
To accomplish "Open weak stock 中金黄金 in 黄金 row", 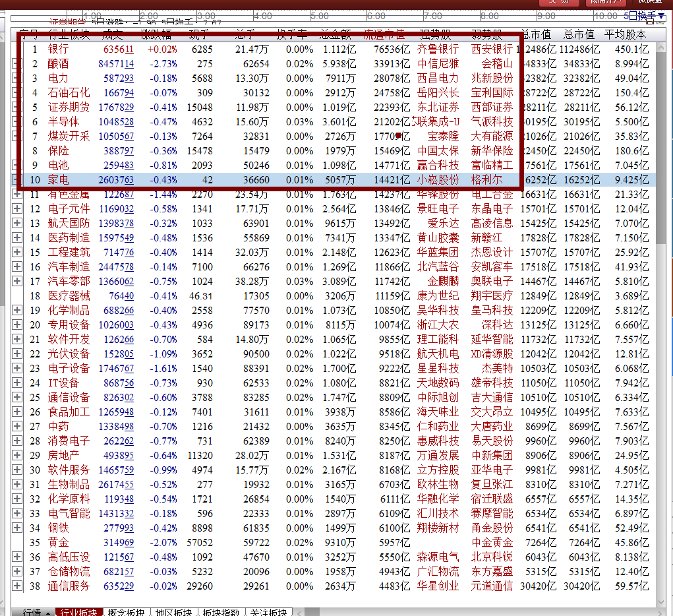I will [x=492, y=543].
